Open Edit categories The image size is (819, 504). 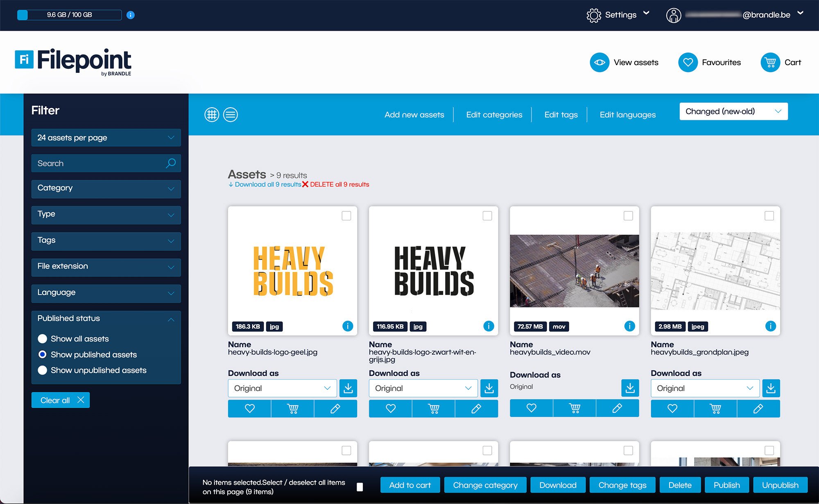point(494,115)
